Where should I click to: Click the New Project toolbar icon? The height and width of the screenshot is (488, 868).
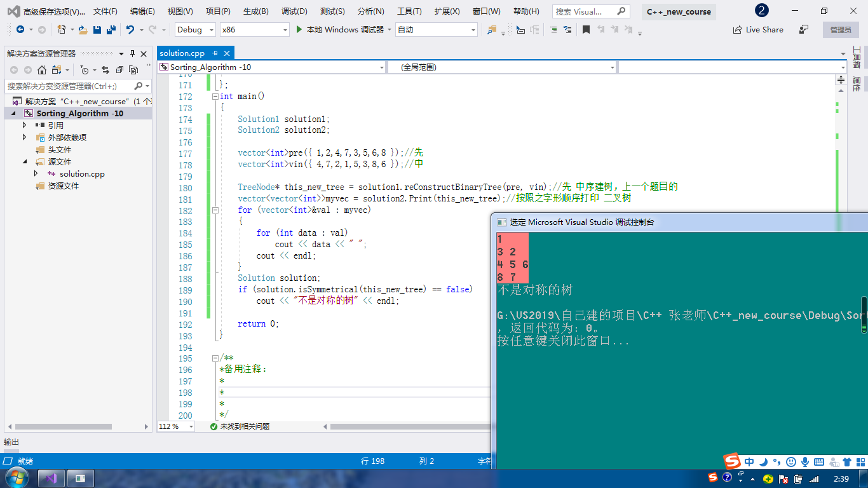[62, 30]
